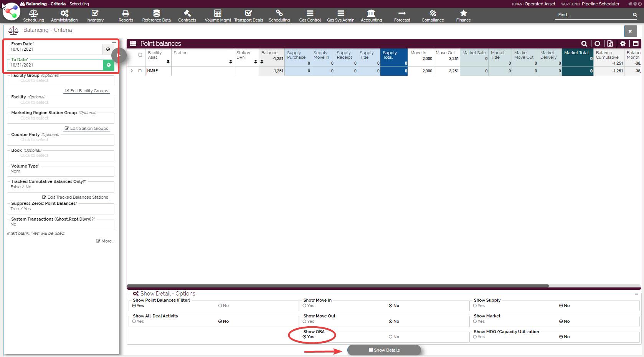The height and width of the screenshot is (357, 644).
Task: Set Show OBA to No
Action: point(391,337)
